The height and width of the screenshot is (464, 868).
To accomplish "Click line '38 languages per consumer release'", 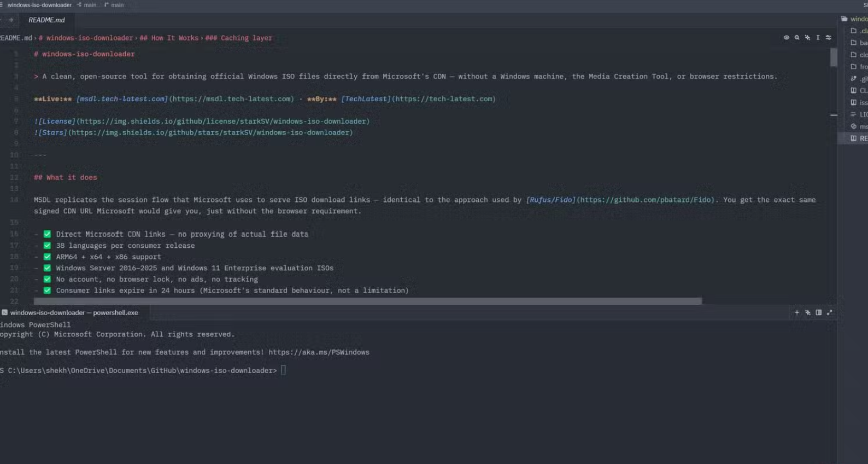I will point(125,246).
